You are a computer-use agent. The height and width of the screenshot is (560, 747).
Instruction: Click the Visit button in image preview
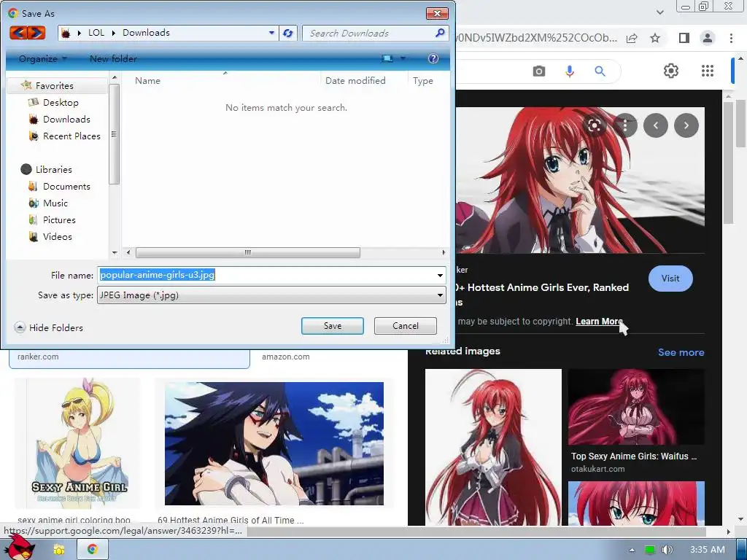point(670,279)
